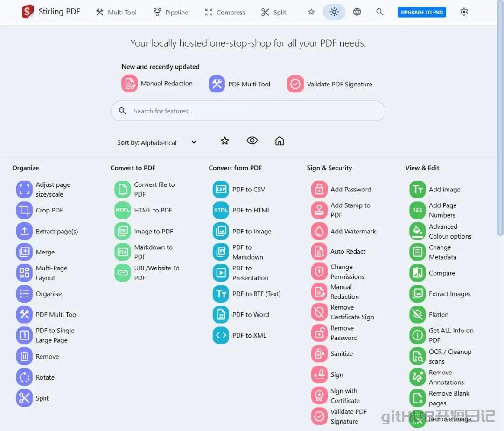Click the Stirling PDF logo icon
Screen dimensions: 504x431
click(28, 12)
